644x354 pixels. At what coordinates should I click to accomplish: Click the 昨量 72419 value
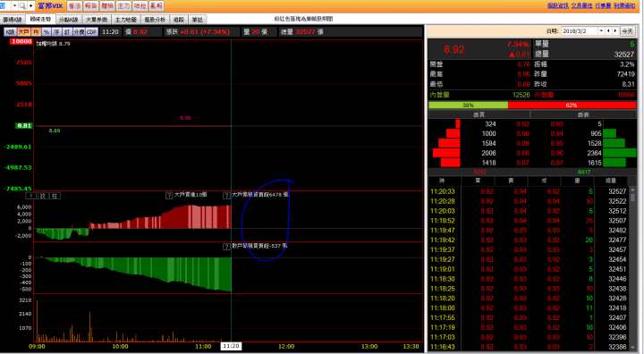click(x=625, y=74)
